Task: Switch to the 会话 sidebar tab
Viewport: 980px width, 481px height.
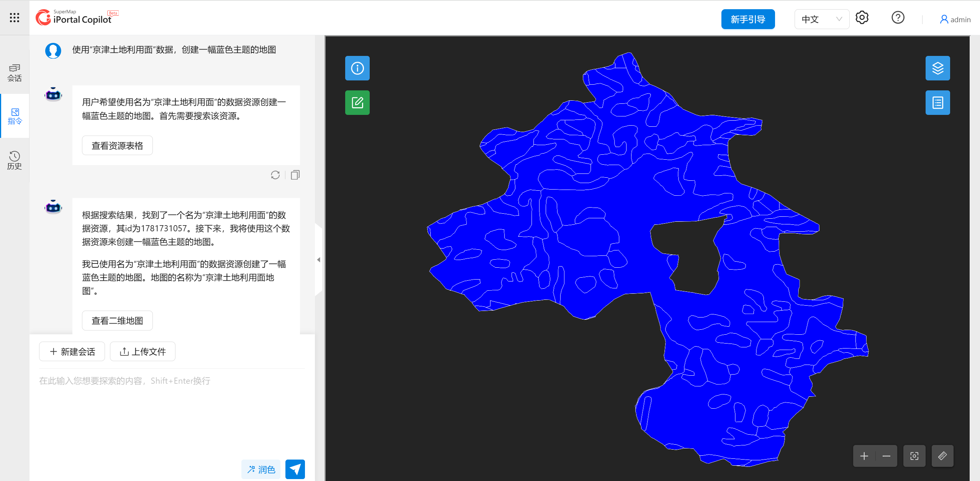Action: click(x=15, y=73)
